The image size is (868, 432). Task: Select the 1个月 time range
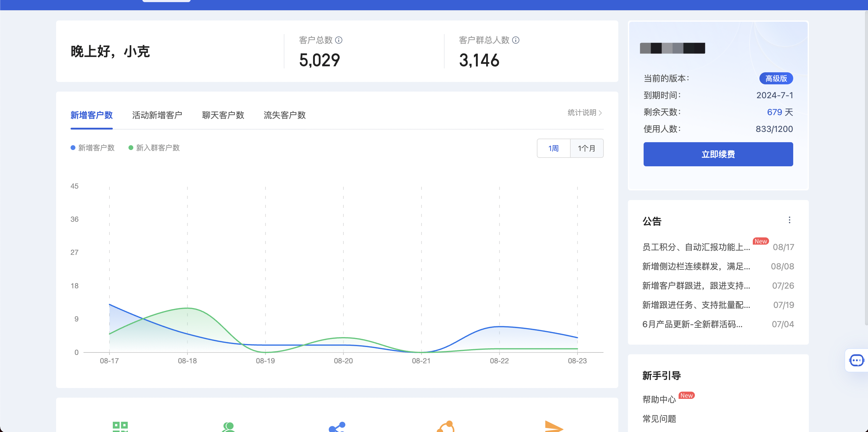tap(587, 149)
